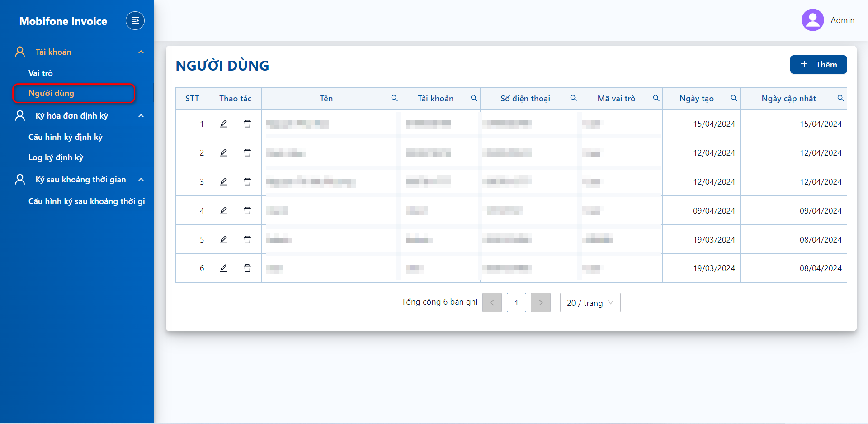Search the Ngày tạo column
This screenshot has width=868, height=424.
point(734,98)
